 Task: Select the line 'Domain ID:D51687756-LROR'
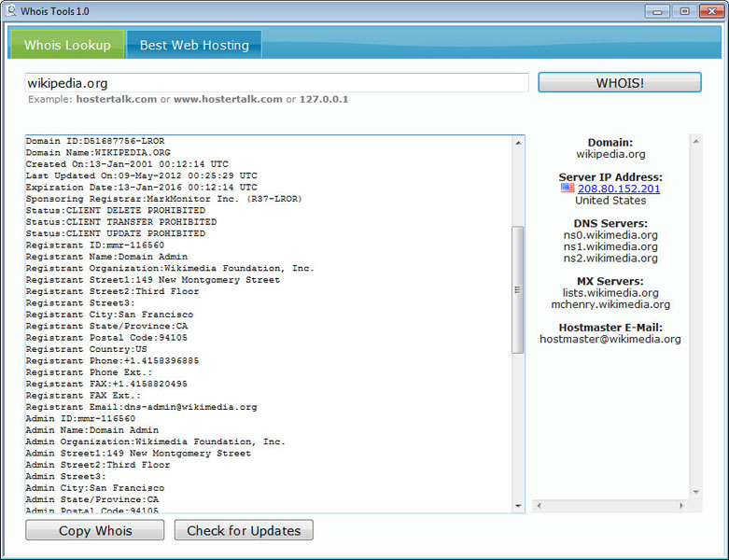click(95, 141)
